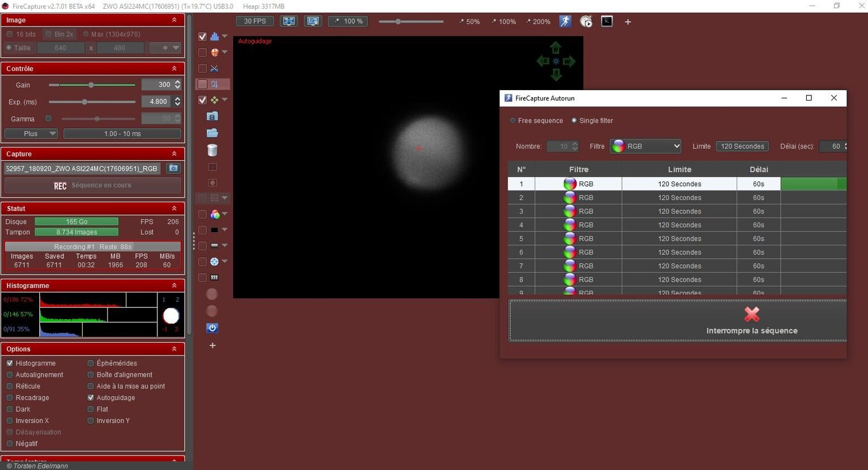
Task: Click the camera icon beside the capture filename
Action: pos(173,168)
